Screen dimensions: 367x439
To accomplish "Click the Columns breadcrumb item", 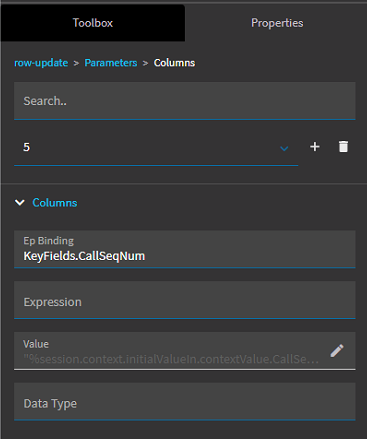I will 174,63.
